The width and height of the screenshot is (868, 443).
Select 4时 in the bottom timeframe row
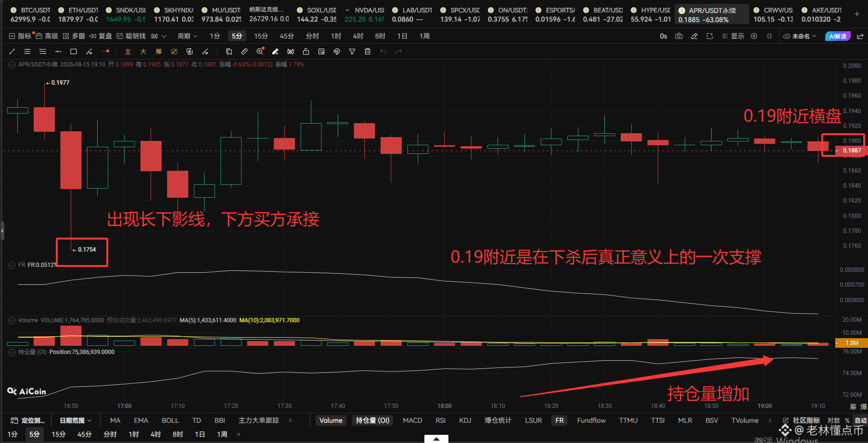pyautogui.click(x=155, y=434)
